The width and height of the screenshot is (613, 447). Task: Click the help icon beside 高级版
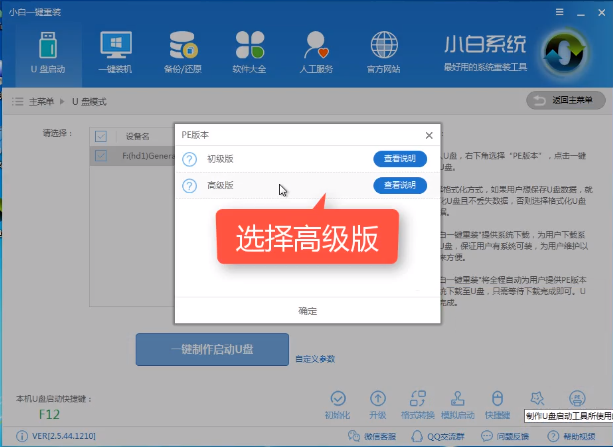coord(190,185)
